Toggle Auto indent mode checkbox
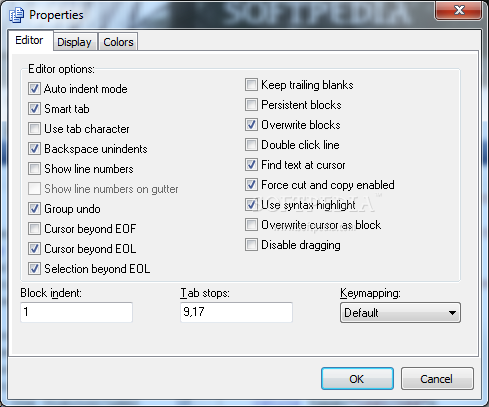This screenshot has height=407, width=489. [x=34, y=89]
